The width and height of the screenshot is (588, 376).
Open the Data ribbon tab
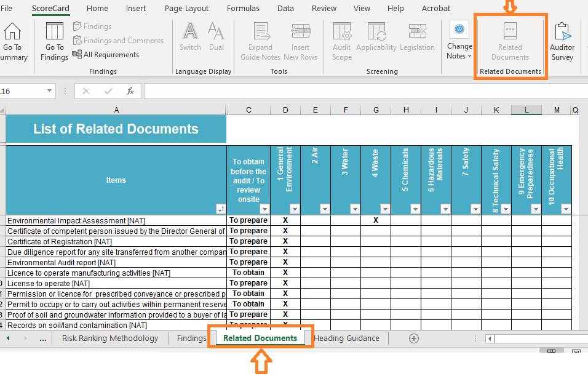tap(285, 8)
